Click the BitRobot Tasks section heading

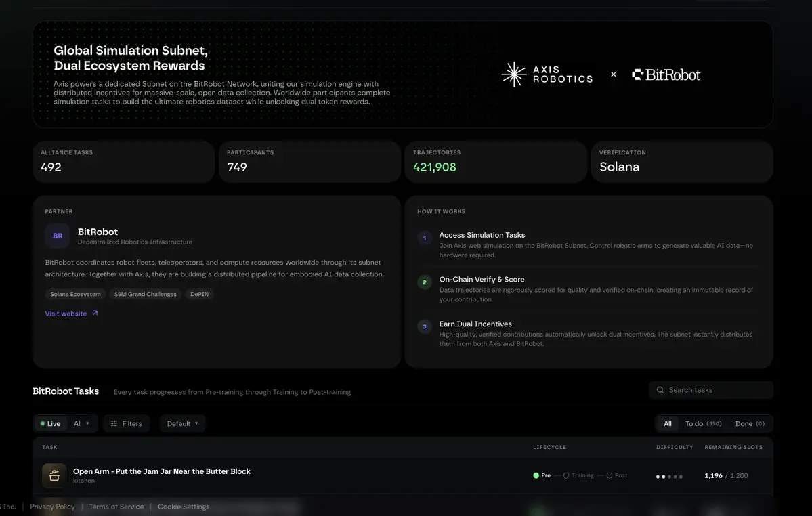66,391
